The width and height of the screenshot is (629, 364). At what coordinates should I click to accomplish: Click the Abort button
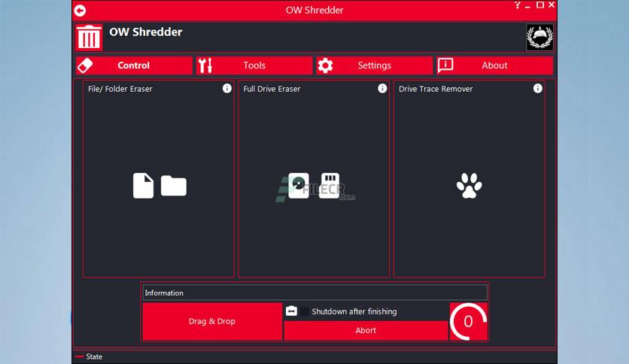coord(366,331)
